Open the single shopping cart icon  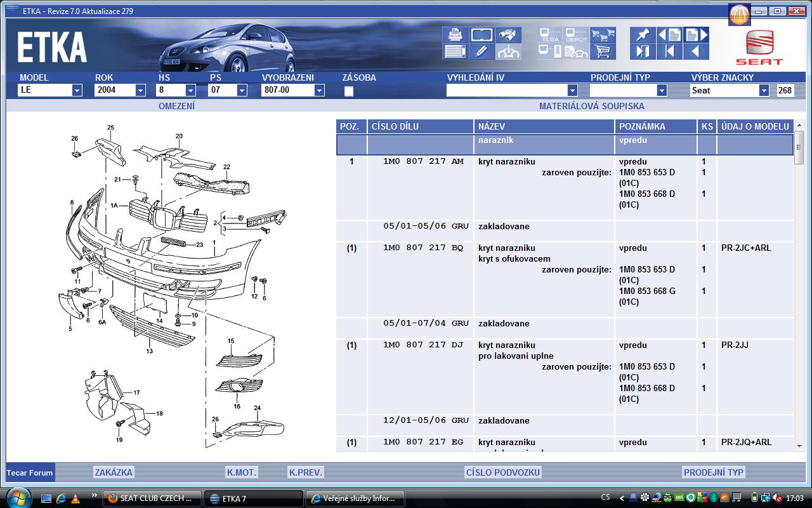[603, 51]
